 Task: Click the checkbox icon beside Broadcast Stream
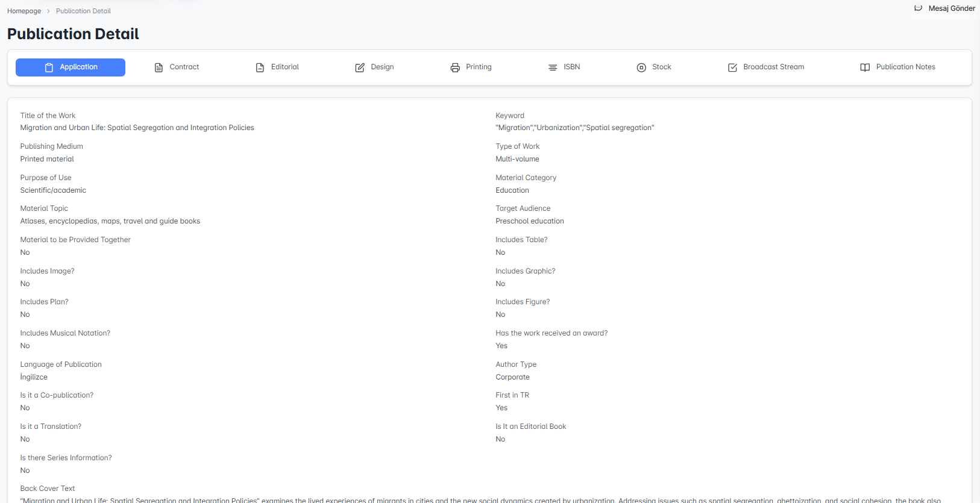point(732,67)
